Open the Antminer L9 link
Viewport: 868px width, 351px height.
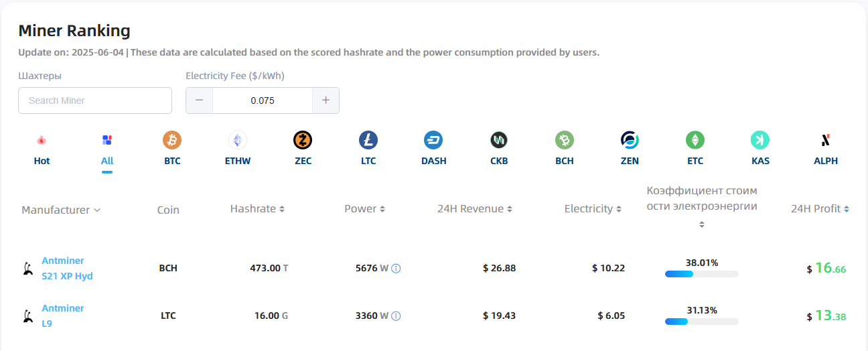tap(63, 315)
